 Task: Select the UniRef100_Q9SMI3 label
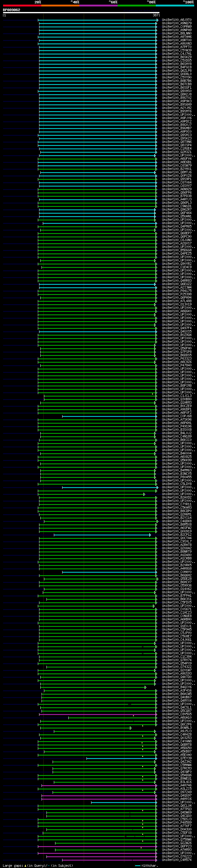[x=177, y=135]
